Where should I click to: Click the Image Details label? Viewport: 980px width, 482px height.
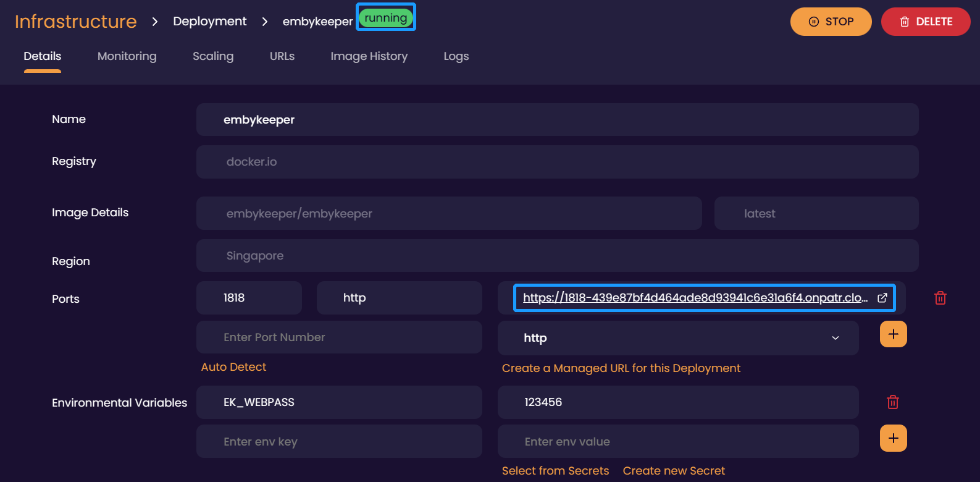click(x=90, y=213)
